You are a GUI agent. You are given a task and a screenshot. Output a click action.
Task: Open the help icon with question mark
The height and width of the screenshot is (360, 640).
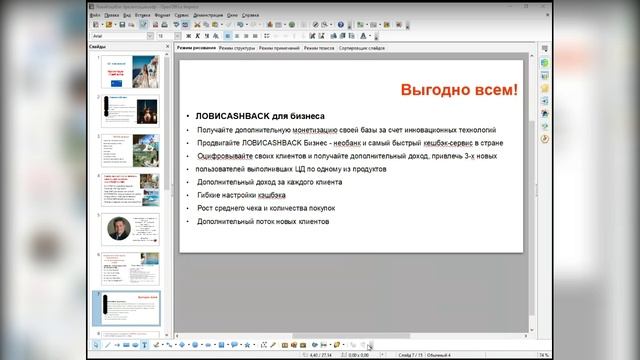[341, 25]
